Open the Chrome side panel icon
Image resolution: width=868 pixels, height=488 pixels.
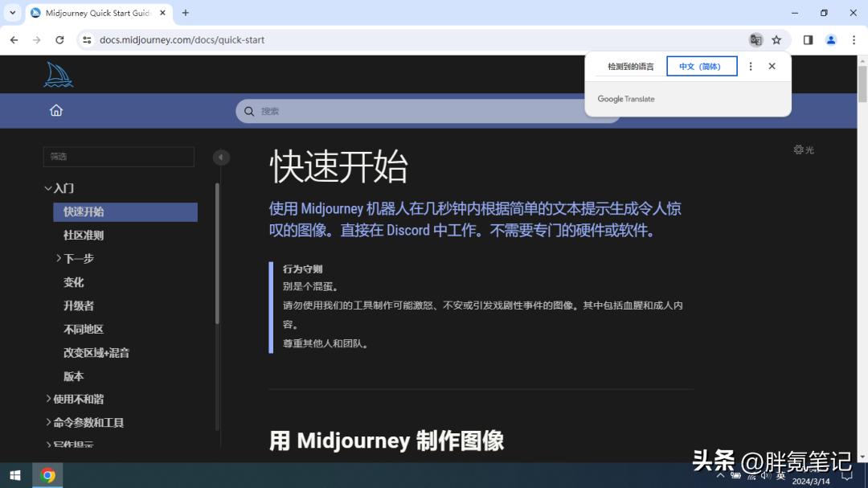pyautogui.click(x=807, y=39)
